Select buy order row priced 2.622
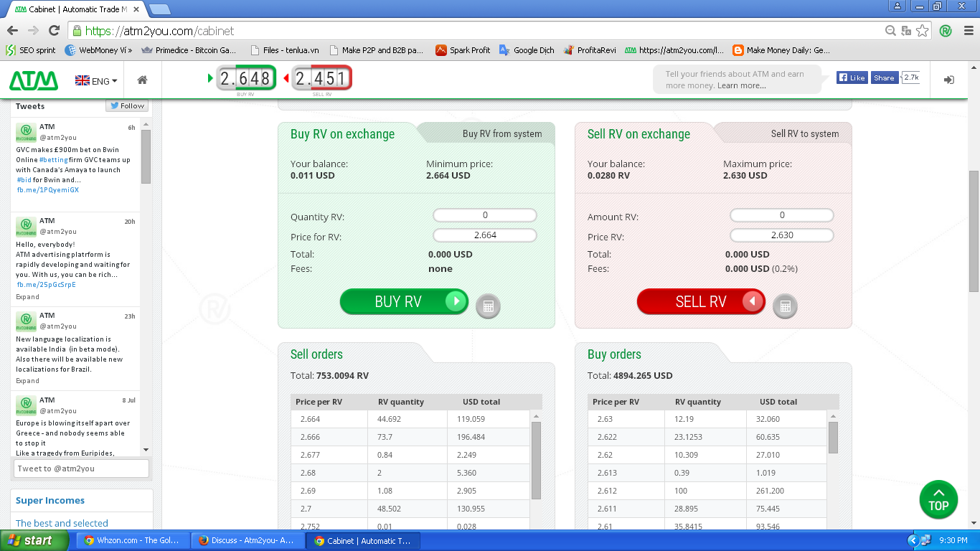Viewport: 980px width, 551px height. 707,437
